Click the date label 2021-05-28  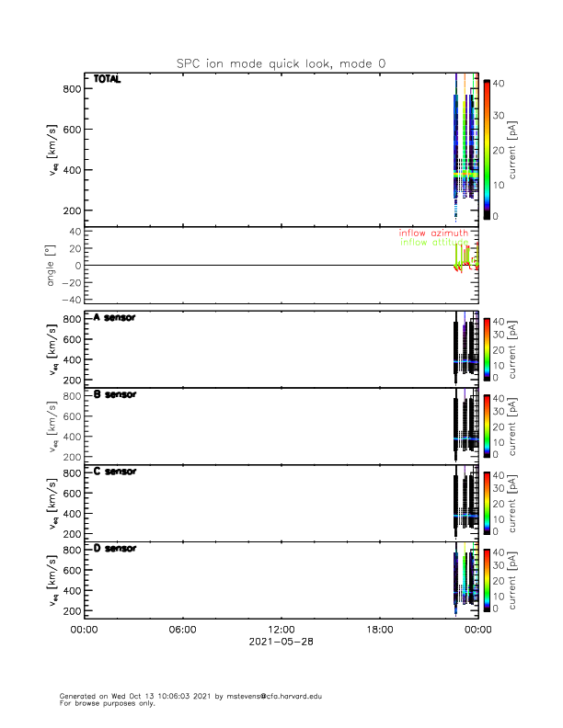coord(281,642)
